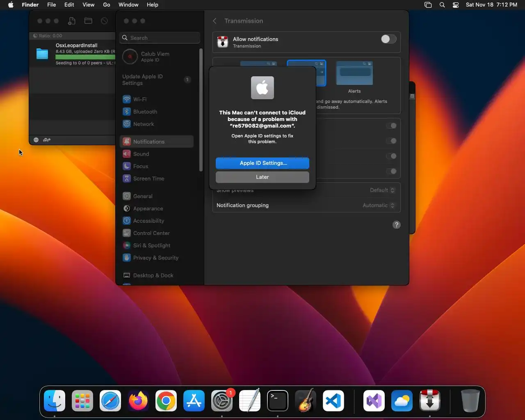Go back from Transmission notification settings

coord(215,21)
